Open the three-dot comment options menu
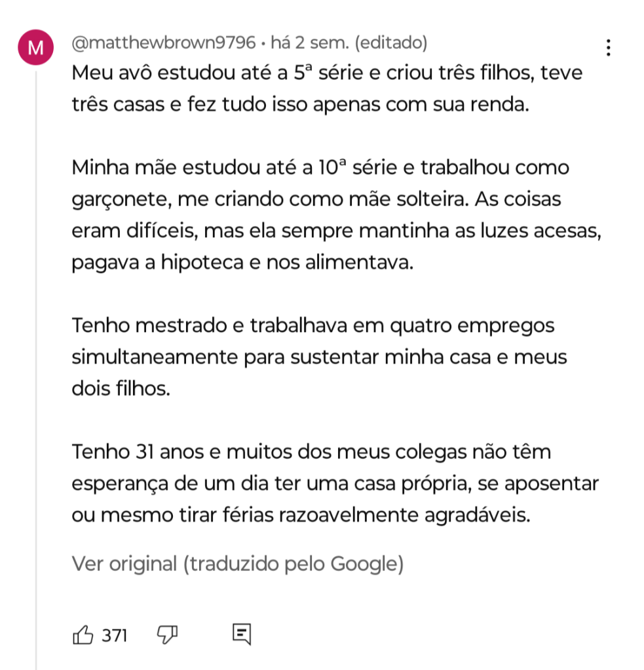 click(x=609, y=48)
